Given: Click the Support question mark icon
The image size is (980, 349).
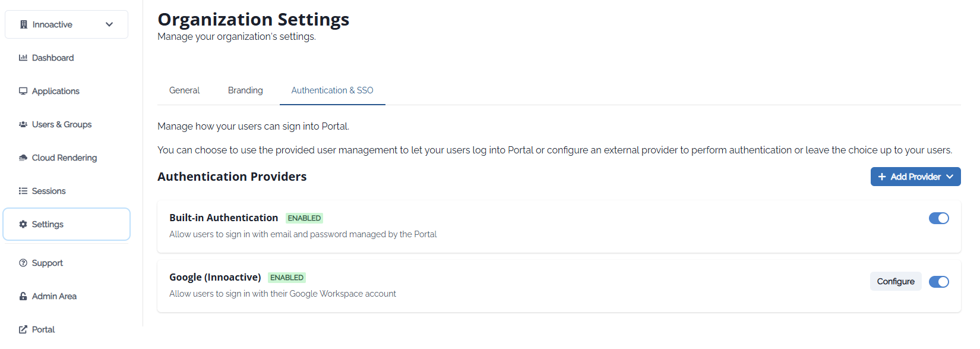Looking at the screenshot, I should click(x=23, y=263).
